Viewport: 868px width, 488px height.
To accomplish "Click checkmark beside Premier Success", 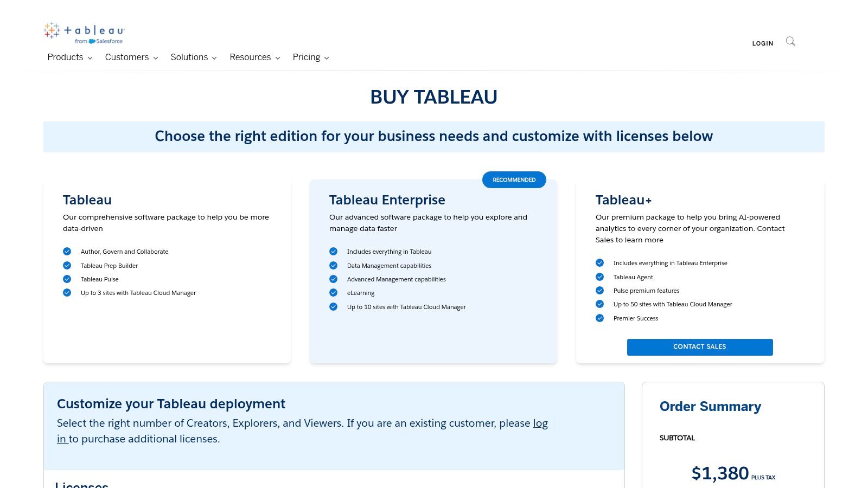I will point(600,318).
